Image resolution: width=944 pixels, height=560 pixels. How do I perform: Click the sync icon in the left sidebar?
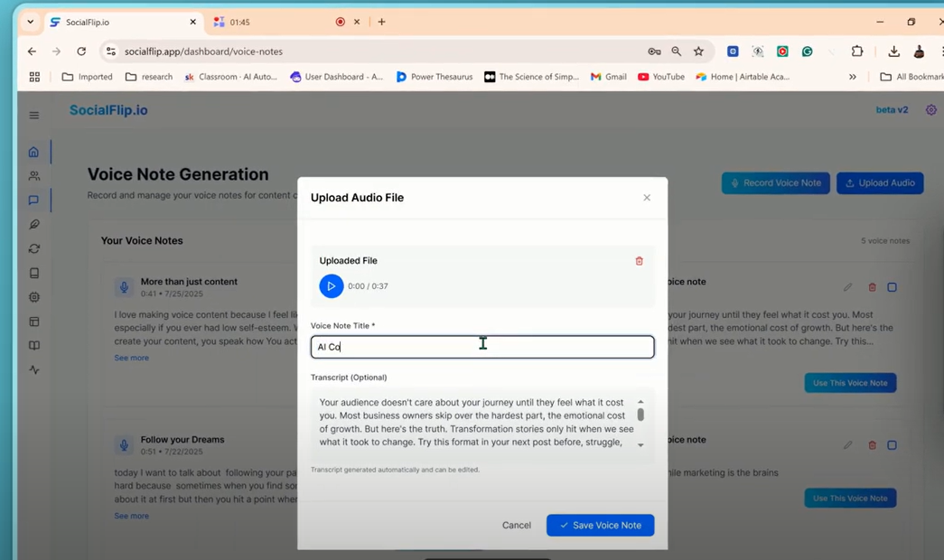tap(33, 248)
